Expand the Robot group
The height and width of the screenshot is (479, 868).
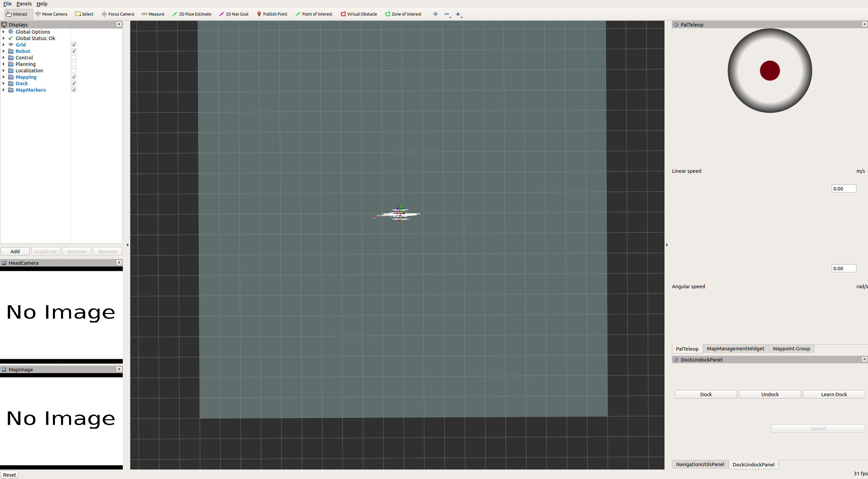[3, 51]
